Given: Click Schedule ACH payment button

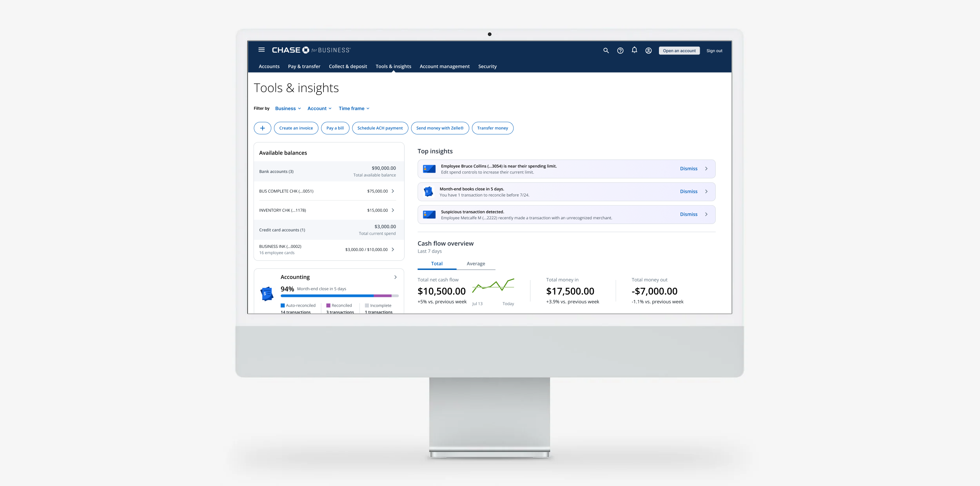Looking at the screenshot, I should (x=380, y=128).
